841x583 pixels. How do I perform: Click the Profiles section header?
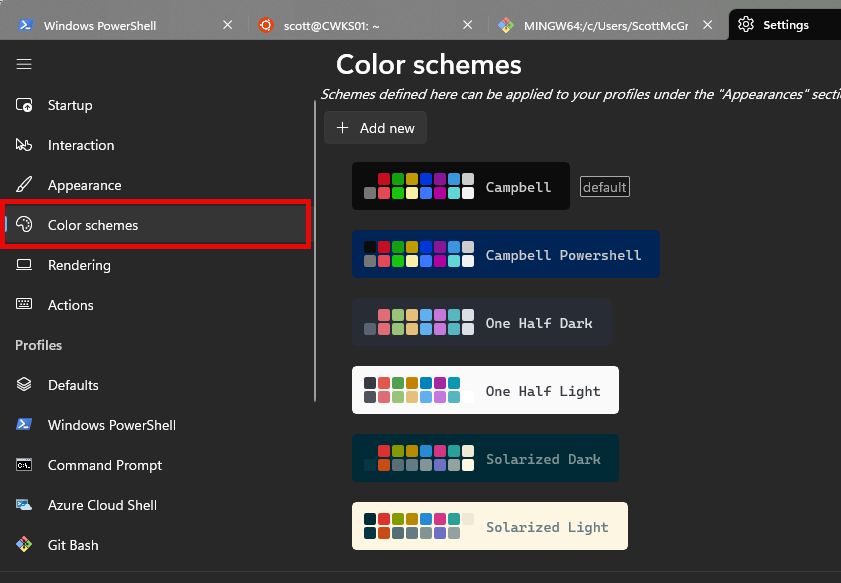tap(39, 345)
